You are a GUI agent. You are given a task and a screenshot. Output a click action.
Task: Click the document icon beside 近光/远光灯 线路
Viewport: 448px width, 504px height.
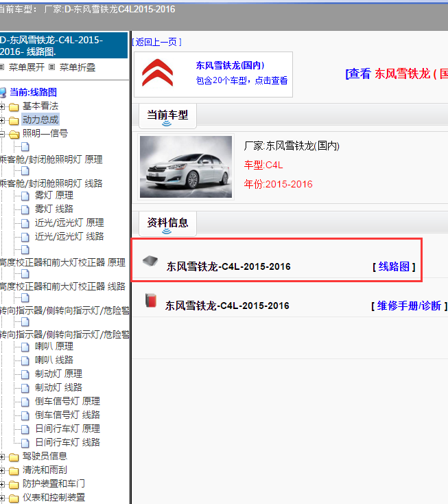coord(25,237)
